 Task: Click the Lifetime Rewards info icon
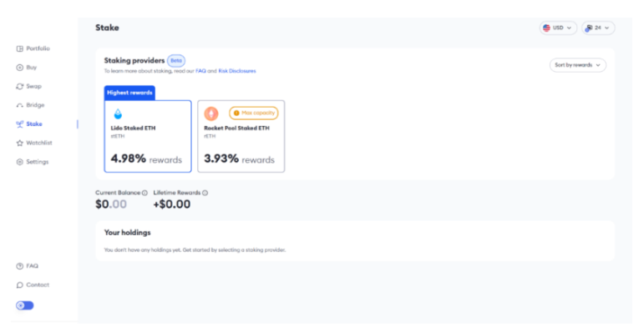[x=205, y=193]
